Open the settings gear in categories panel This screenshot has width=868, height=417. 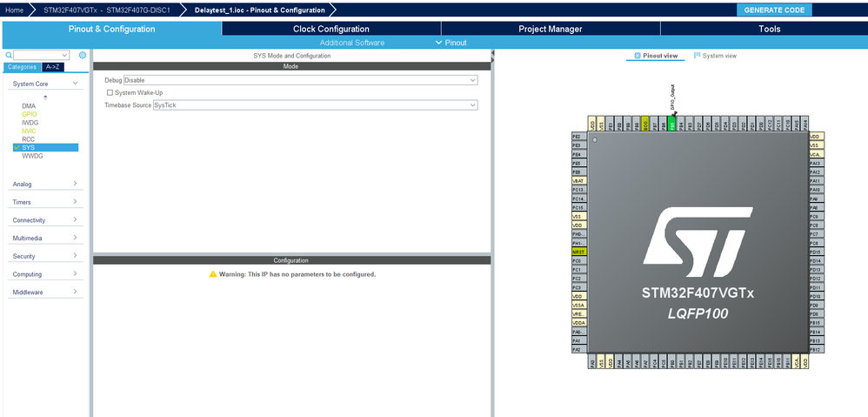click(83, 55)
